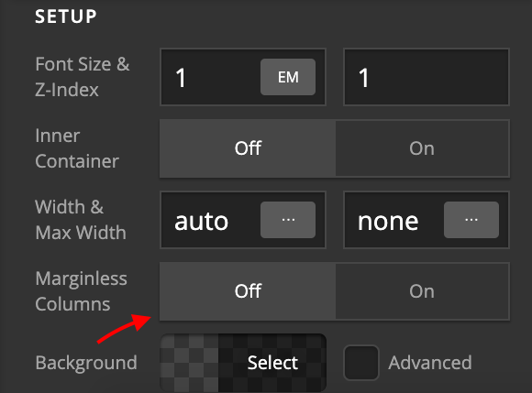Click the Font Size & Z-Index label
The width and height of the screenshot is (532, 393).
[83, 77]
